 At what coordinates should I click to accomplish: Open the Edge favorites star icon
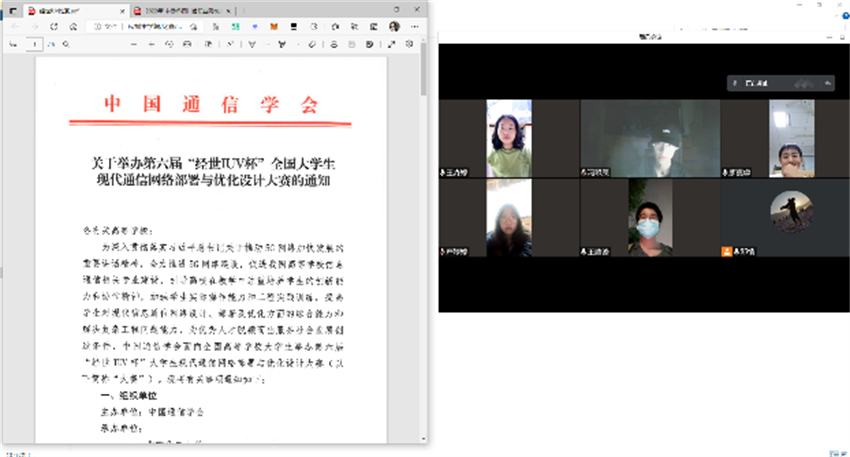point(354,27)
